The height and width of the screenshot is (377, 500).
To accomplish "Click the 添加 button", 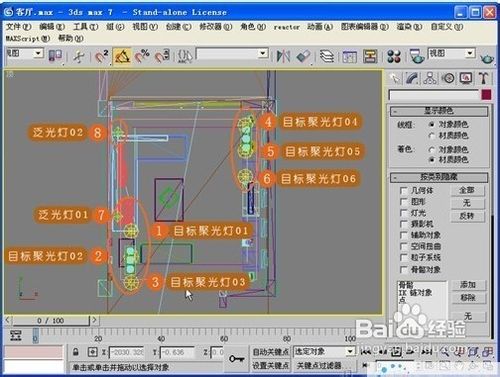I will (468, 285).
